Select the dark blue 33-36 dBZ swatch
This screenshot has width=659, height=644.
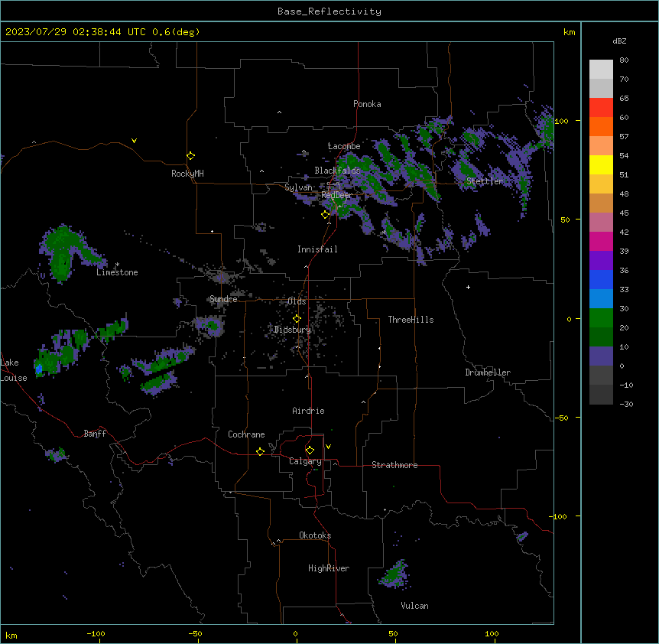pyautogui.click(x=601, y=280)
